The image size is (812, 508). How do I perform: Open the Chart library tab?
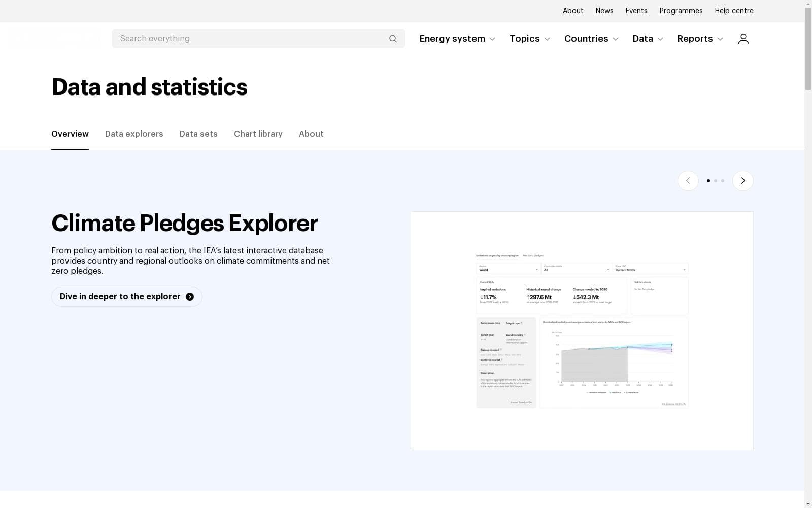pos(258,134)
